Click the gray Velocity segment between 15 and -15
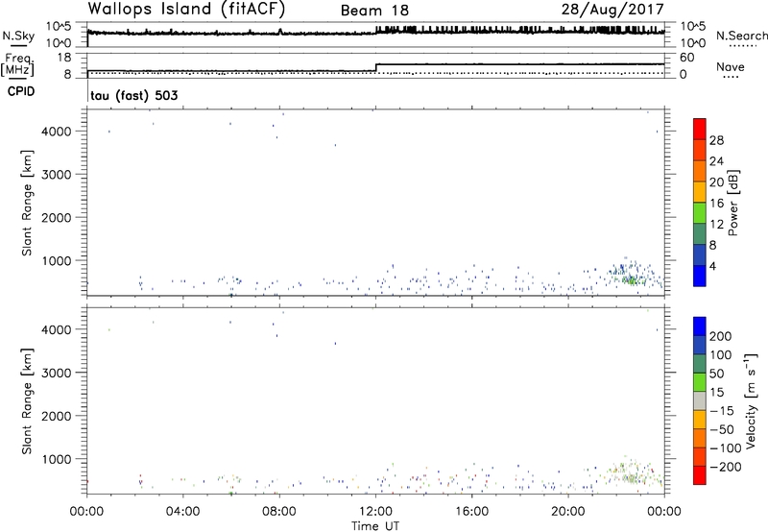This screenshot has height=532, width=768. (x=700, y=400)
